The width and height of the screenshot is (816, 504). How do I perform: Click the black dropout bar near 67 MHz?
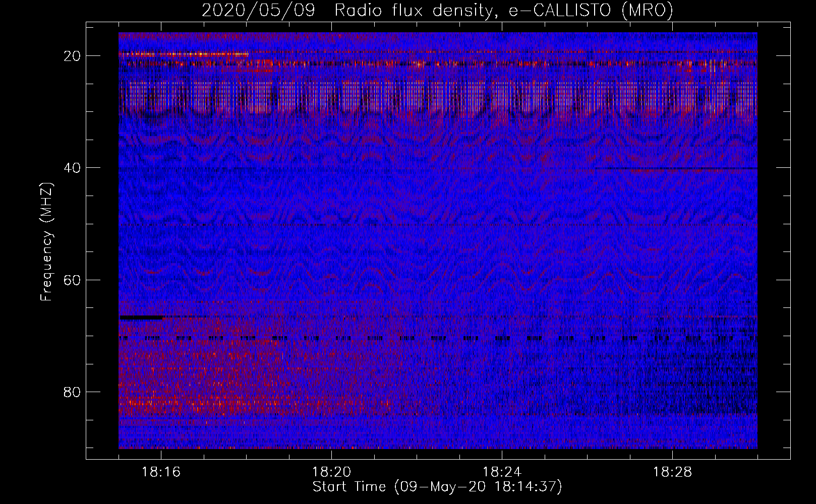coord(141,318)
